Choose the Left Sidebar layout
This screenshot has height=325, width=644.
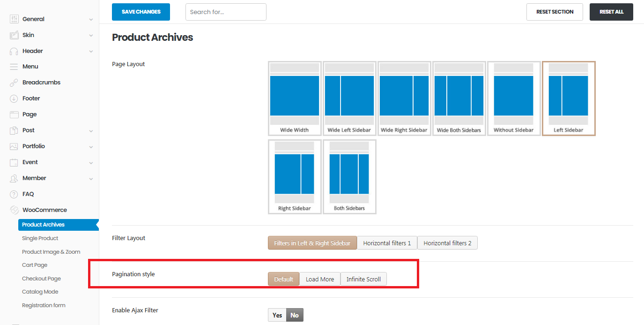pyautogui.click(x=569, y=98)
